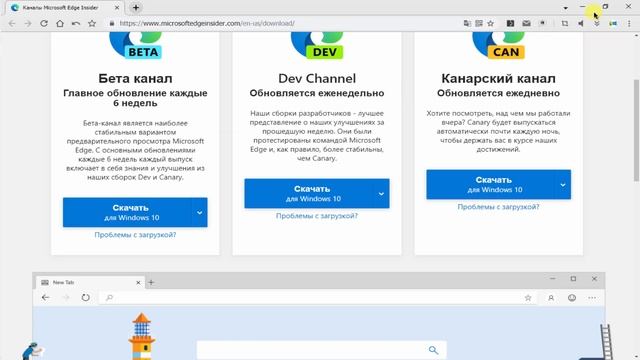Open the mail envelope extension icon
The width and height of the screenshot is (640, 360).
pos(527,24)
